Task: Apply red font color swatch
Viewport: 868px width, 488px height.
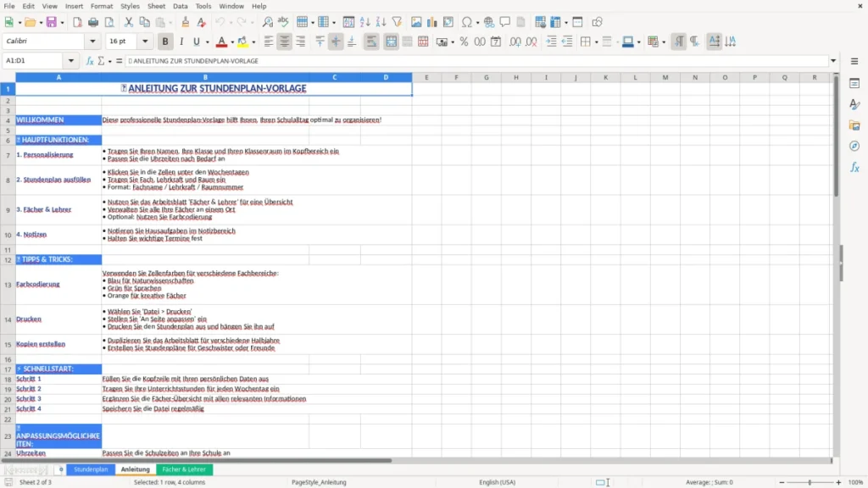Action: click(221, 42)
